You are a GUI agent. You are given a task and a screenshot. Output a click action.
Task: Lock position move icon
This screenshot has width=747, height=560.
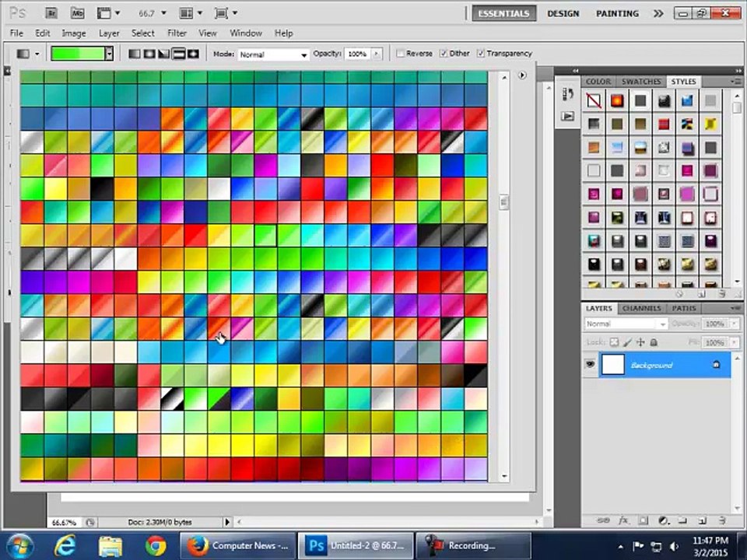tap(640, 342)
